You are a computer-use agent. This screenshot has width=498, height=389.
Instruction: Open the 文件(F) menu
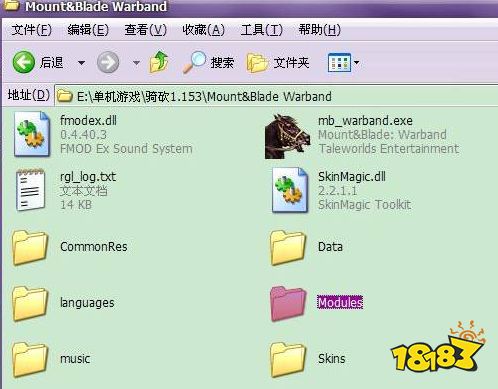[x=31, y=30]
